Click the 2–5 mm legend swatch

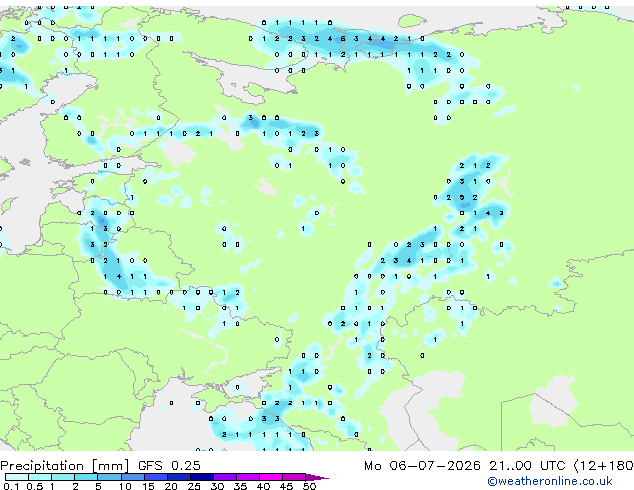pos(86,477)
